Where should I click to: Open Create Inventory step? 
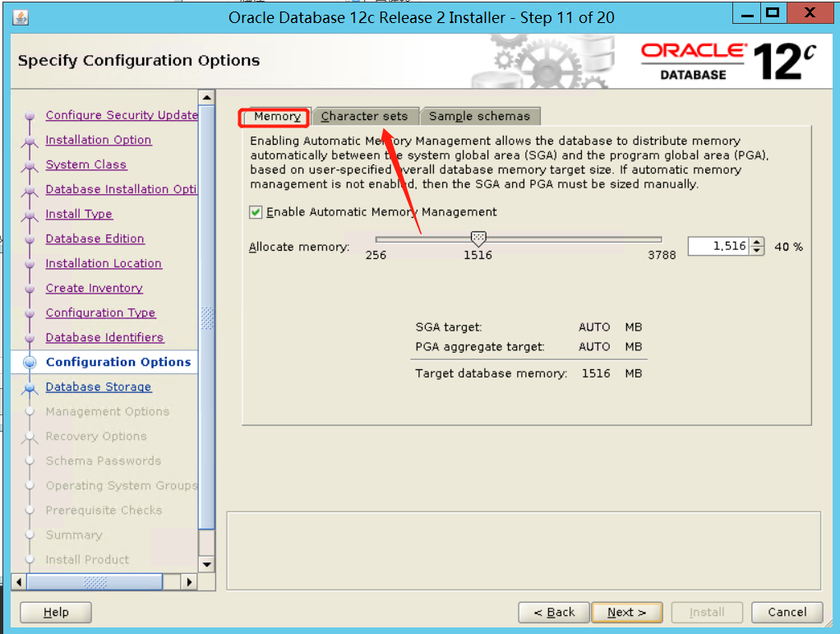tap(95, 288)
